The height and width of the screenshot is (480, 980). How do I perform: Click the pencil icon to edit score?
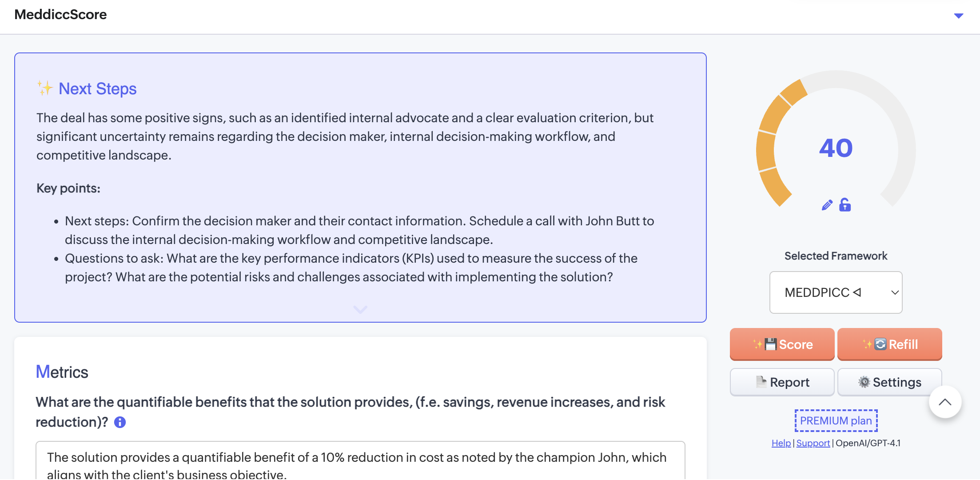click(827, 205)
